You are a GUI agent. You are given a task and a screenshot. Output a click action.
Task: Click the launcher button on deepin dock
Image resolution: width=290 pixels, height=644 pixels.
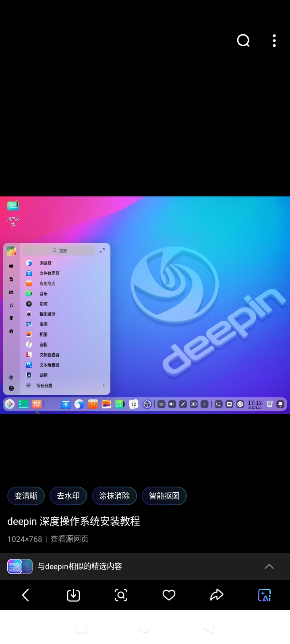pos(10,404)
